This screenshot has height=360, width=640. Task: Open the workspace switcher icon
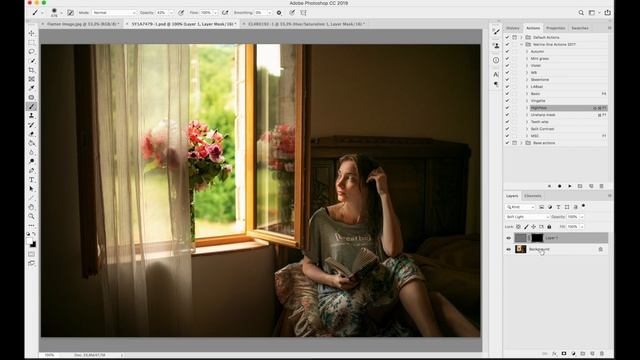[592, 13]
